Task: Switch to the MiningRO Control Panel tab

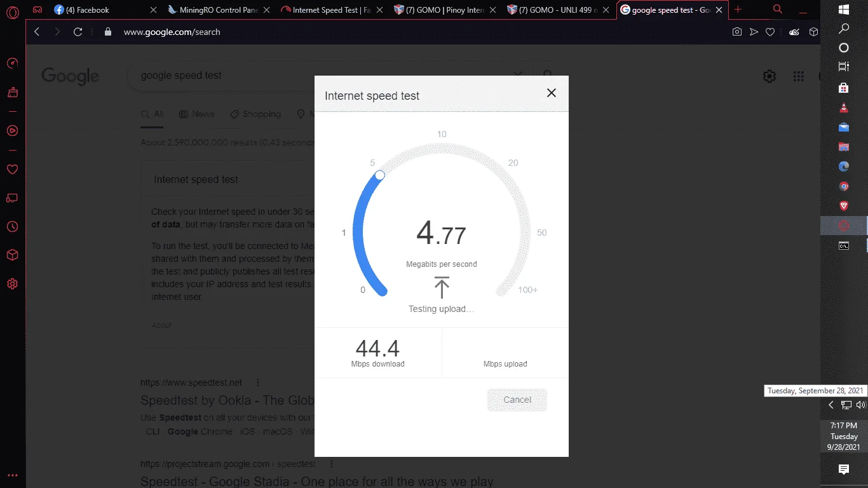Action: pos(218,10)
